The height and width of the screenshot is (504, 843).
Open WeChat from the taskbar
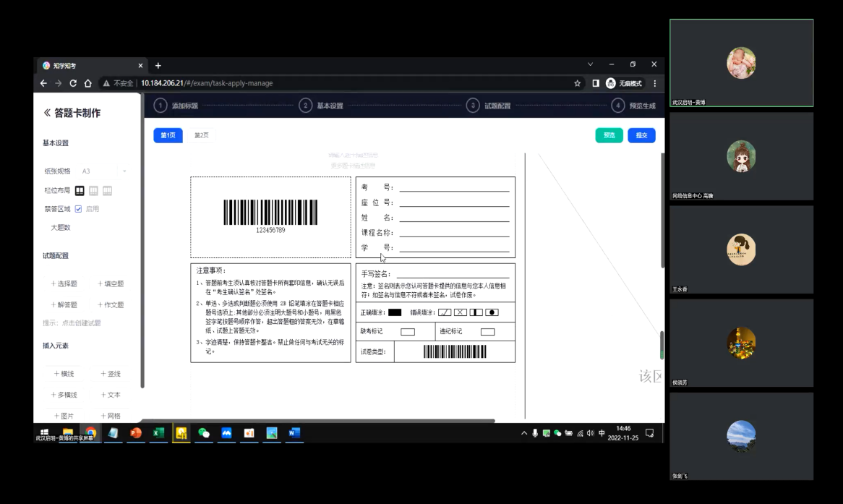(x=204, y=433)
